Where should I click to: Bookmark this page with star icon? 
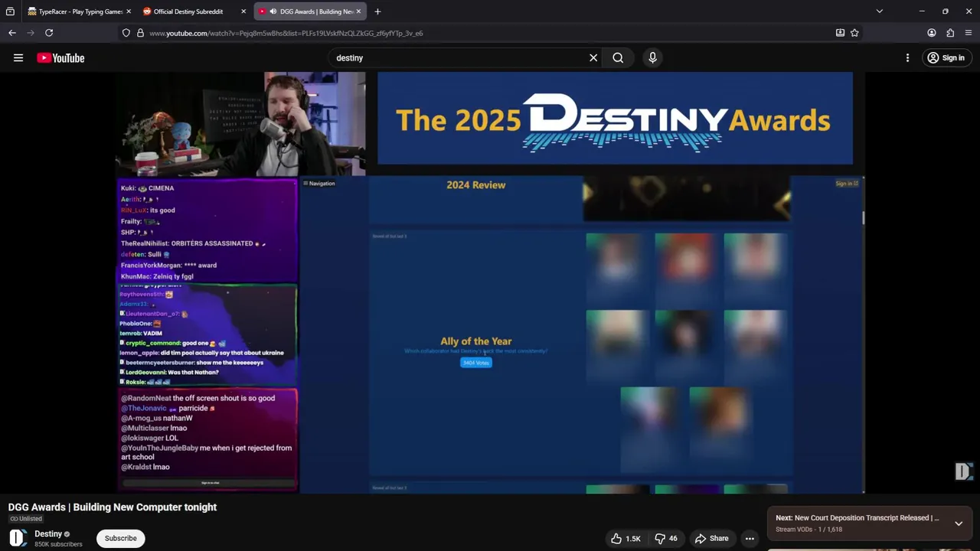(x=854, y=33)
